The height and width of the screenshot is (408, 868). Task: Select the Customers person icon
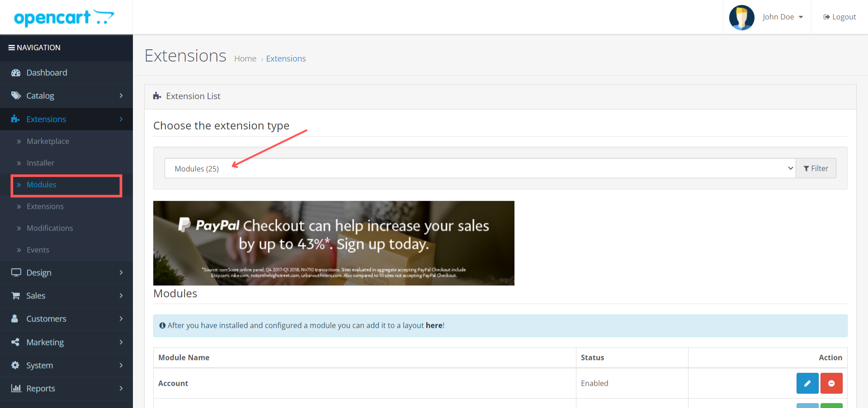[x=15, y=318]
